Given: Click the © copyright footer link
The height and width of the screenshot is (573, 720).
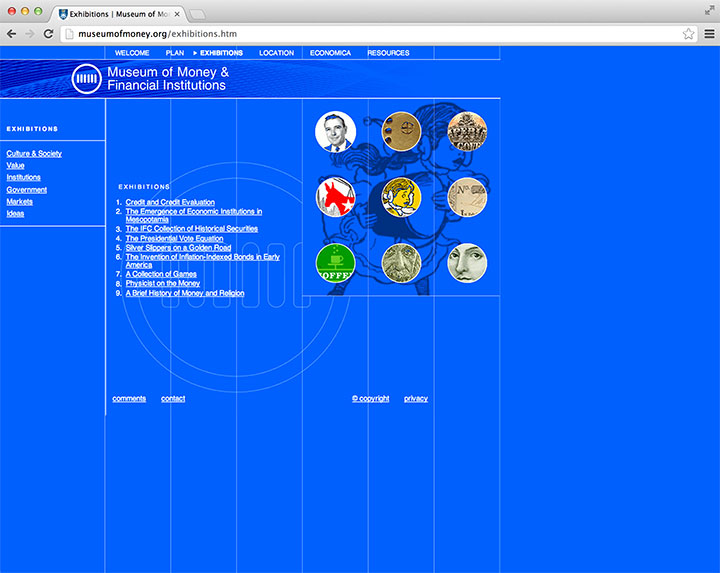Looking at the screenshot, I should (x=371, y=399).
